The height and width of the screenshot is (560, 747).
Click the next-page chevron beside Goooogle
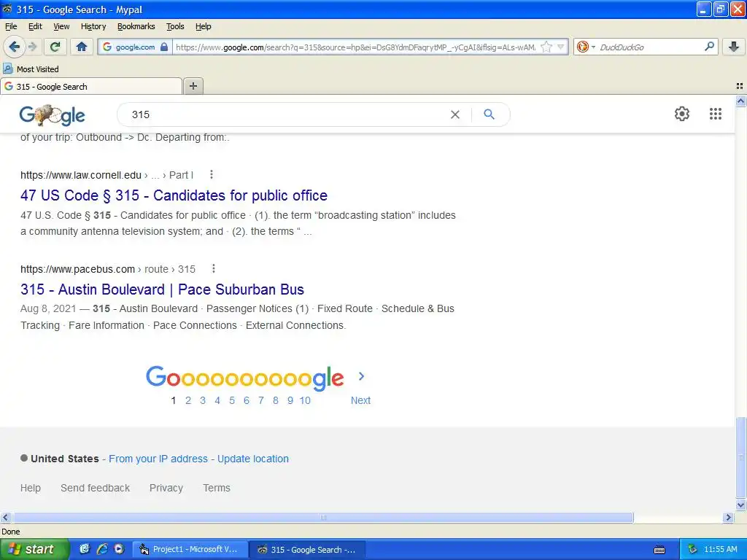[361, 376]
